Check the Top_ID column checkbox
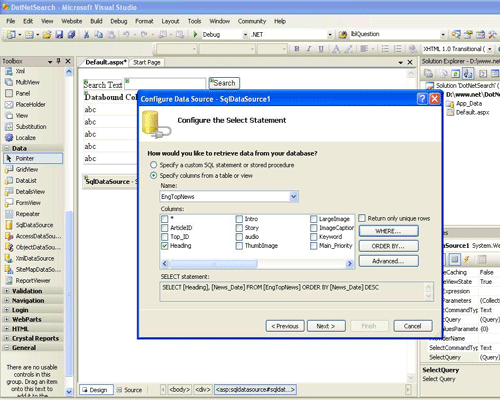The height and width of the screenshot is (400, 500). tap(164, 237)
